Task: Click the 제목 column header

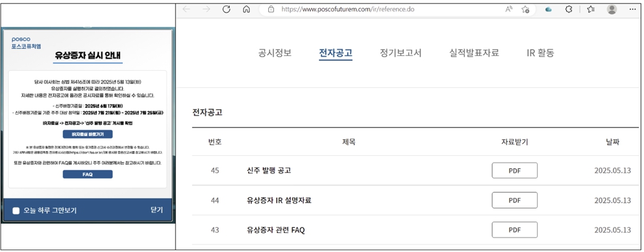Action: point(349,142)
